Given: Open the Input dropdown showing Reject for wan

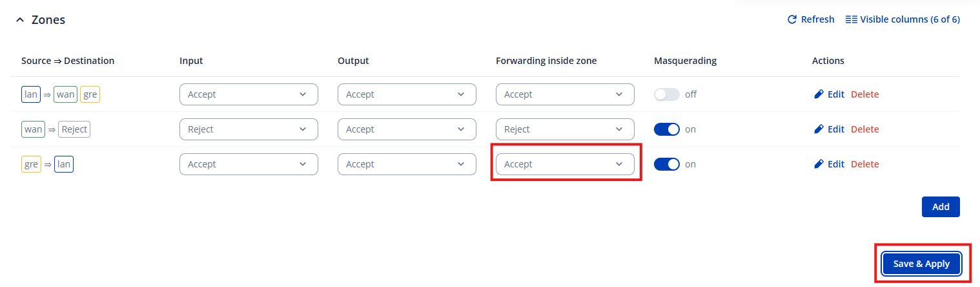Looking at the screenshot, I should tap(249, 129).
